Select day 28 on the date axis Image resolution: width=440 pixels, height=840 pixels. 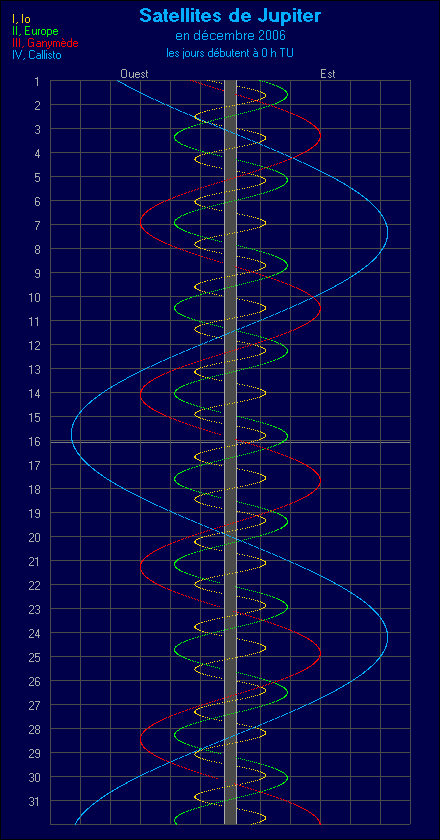tap(35, 730)
